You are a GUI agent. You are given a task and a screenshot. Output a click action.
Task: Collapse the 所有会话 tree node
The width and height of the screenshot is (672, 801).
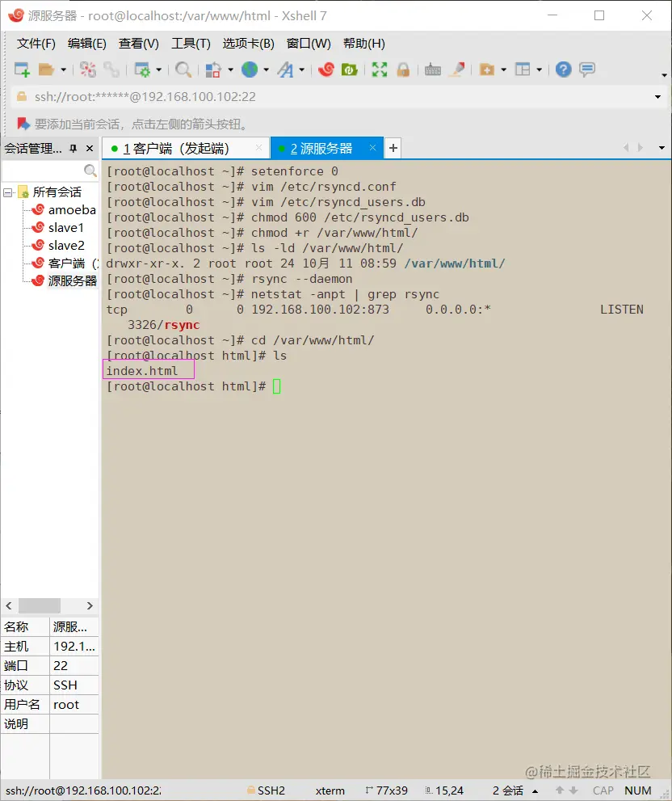tap(7, 192)
